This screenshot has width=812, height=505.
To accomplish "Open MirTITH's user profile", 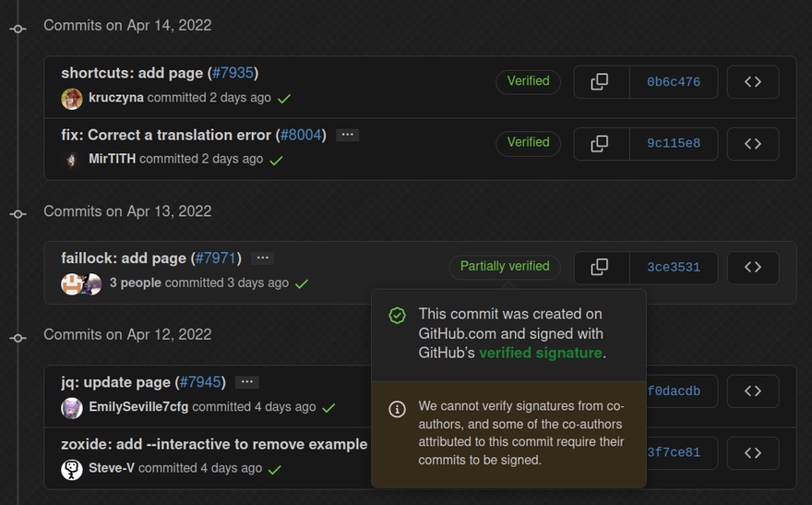I will tap(112, 159).
